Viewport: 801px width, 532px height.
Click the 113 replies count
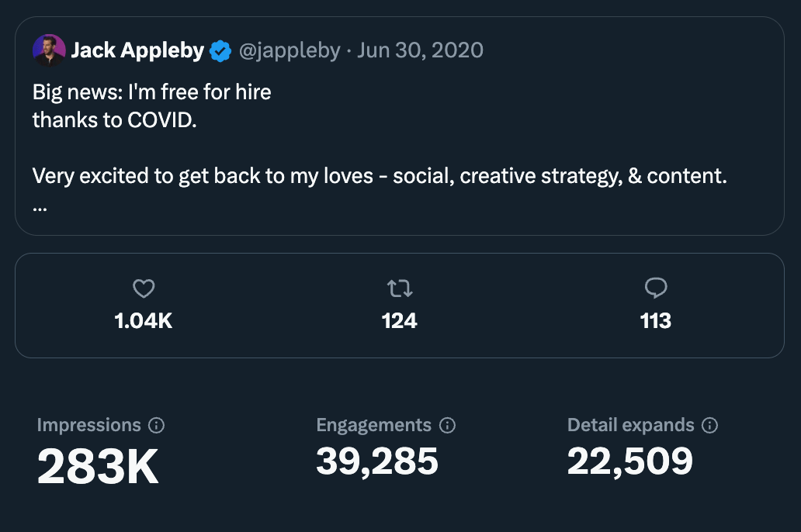pyautogui.click(x=656, y=321)
